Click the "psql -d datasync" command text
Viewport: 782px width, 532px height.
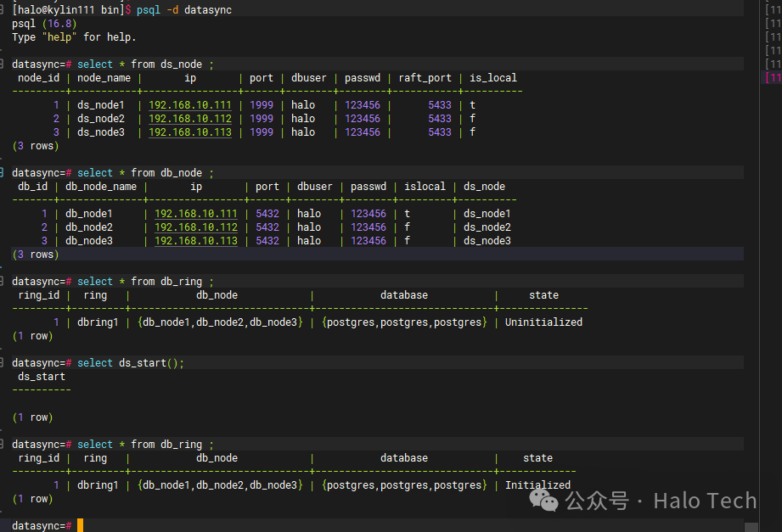pyautogui.click(x=183, y=9)
